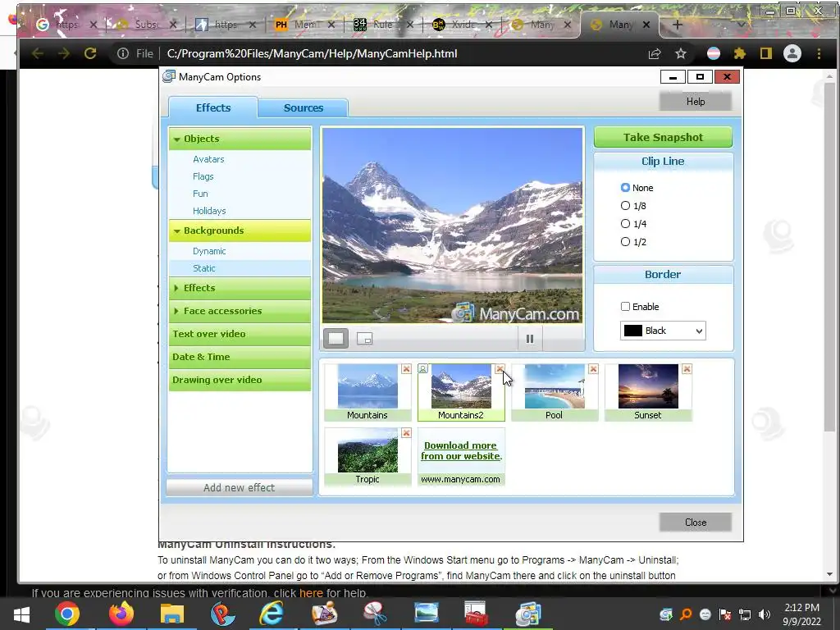Image resolution: width=840 pixels, height=630 pixels.
Task: Reload the browser page
Action: coord(90,53)
